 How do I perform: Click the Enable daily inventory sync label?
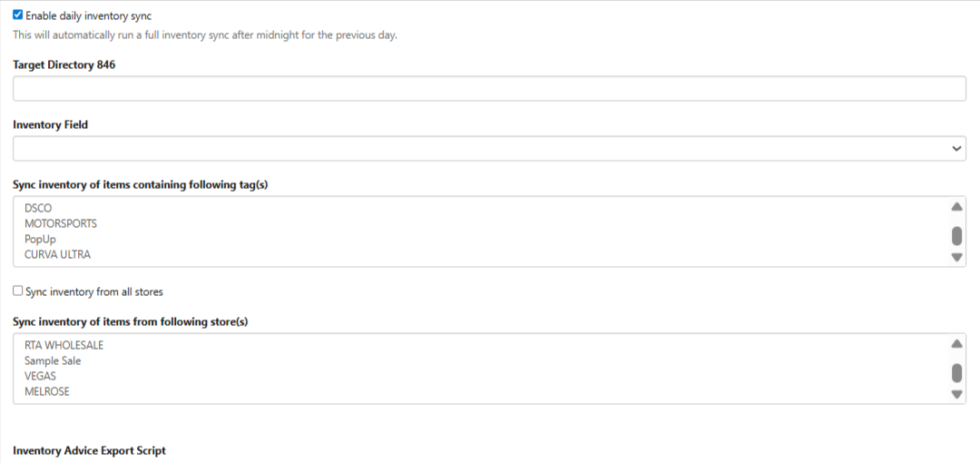click(88, 16)
